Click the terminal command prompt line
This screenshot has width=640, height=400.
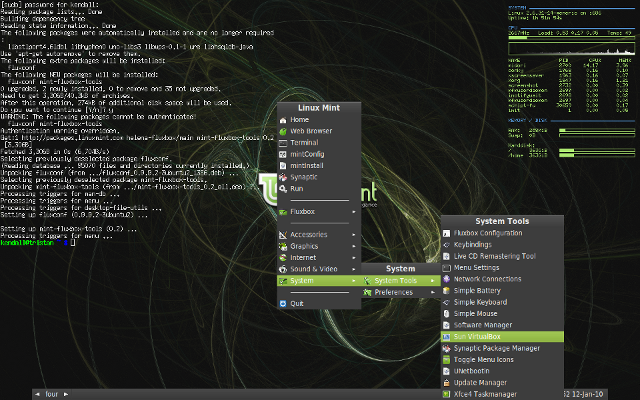pos(38,243)
